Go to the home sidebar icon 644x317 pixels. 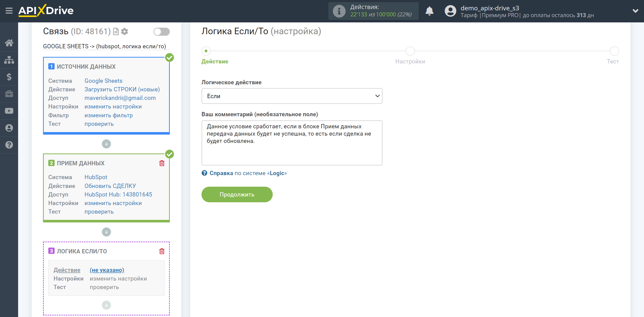9,43
